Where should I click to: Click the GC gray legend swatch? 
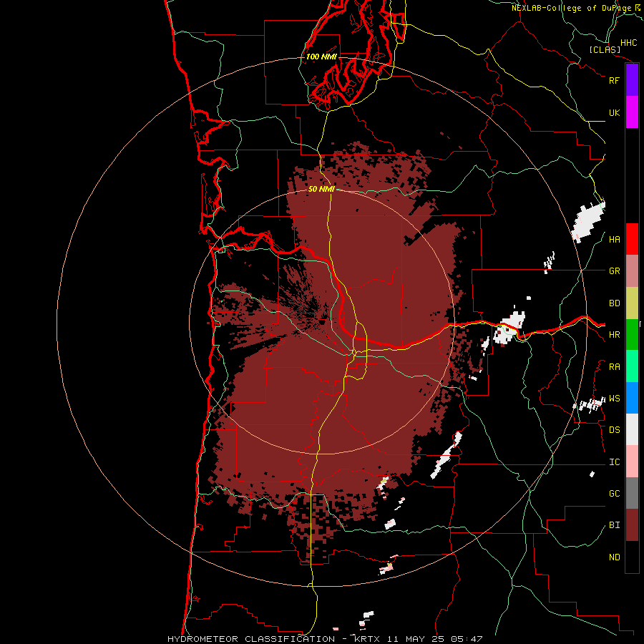pos(632,493)
